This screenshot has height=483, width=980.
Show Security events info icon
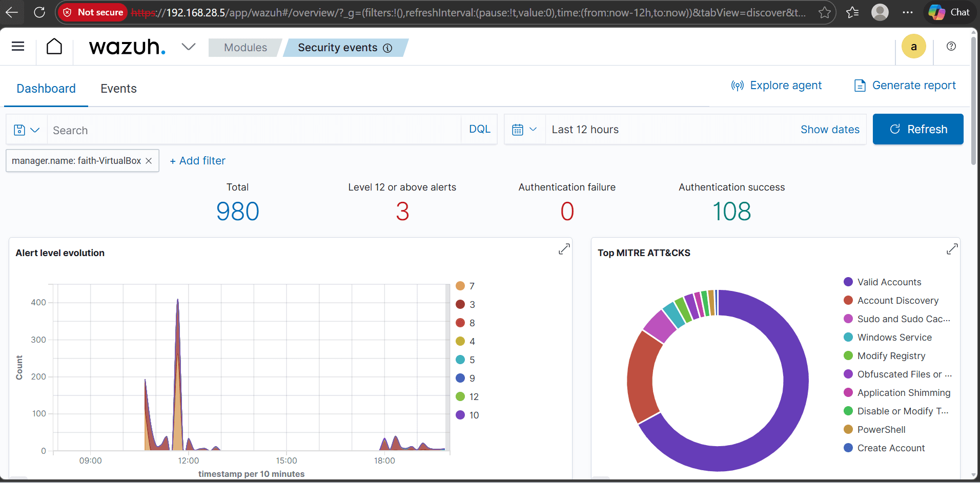(x=388, y=48)
